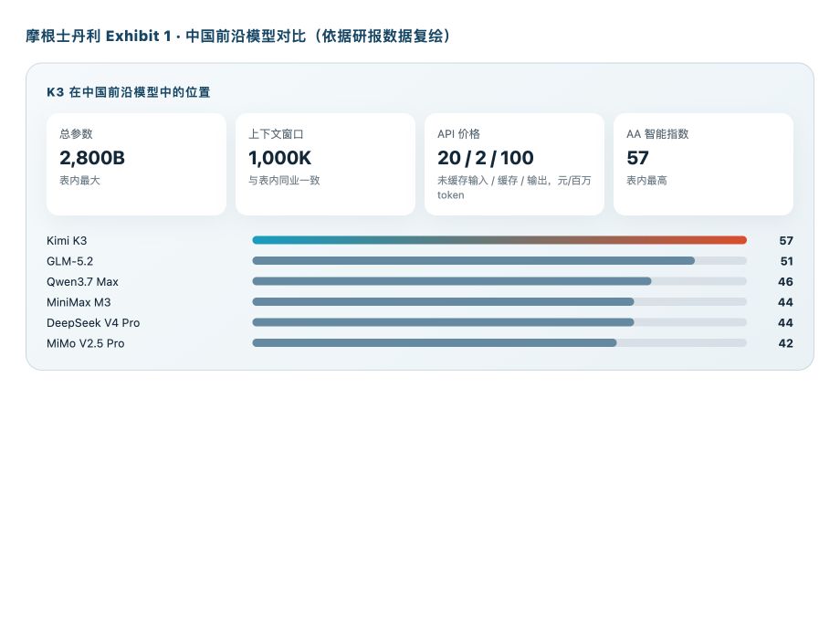Click the 表内最高 caption
The height and width of the screenshot is (639, 840).
[x=646, y=181]
